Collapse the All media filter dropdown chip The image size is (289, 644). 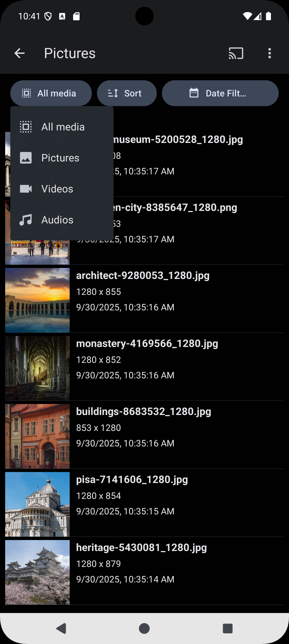(51, 93)
